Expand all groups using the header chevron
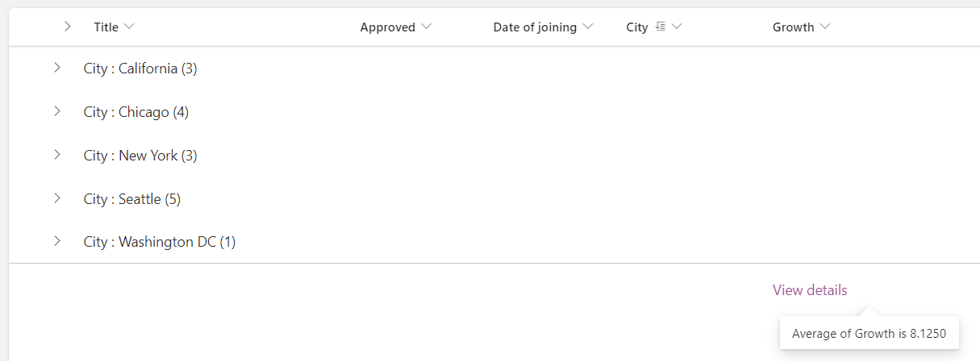The height and width of the screenshot is (362, 980). pos(68,27)
